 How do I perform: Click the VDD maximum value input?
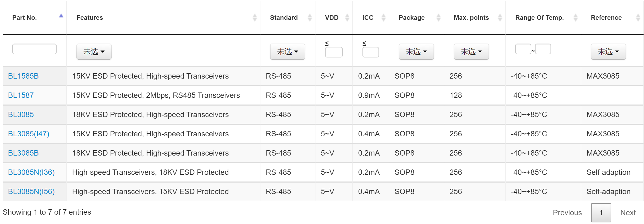point(334,52)
